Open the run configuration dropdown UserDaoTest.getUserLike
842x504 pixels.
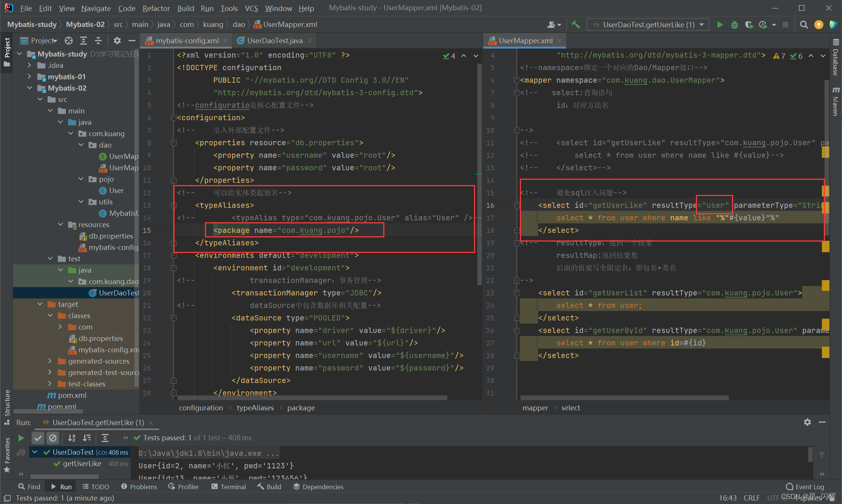coord(648,25)
